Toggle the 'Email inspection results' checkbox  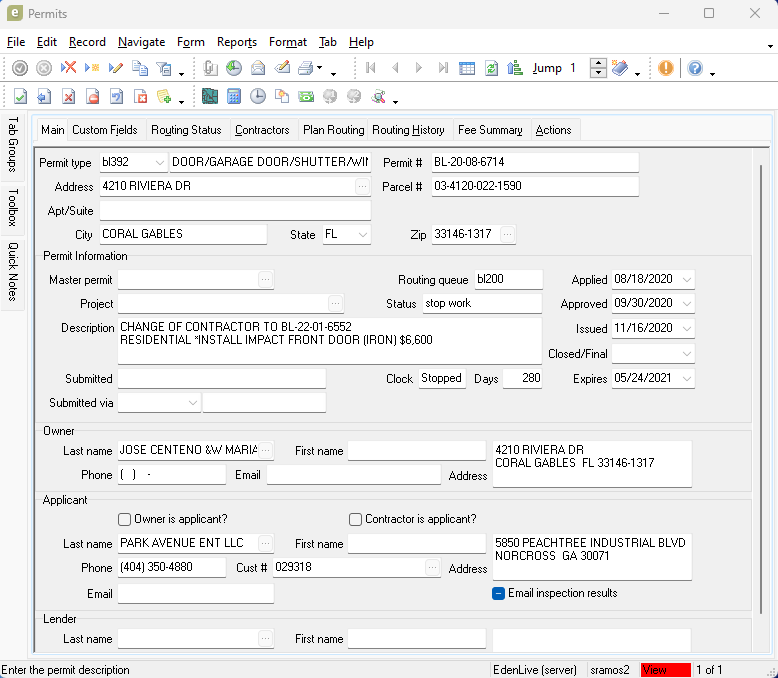pos(499,593)
